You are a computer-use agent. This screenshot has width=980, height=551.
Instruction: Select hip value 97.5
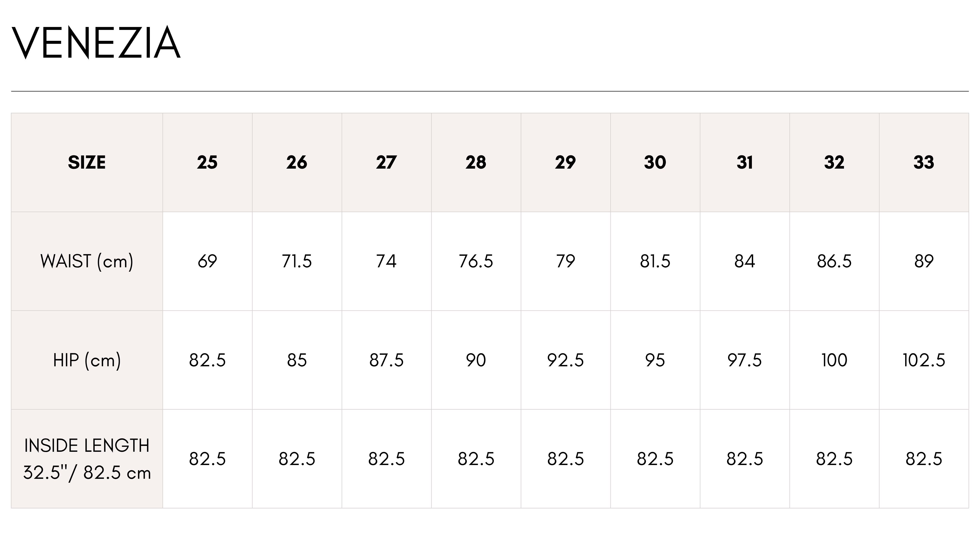point(744,360)
